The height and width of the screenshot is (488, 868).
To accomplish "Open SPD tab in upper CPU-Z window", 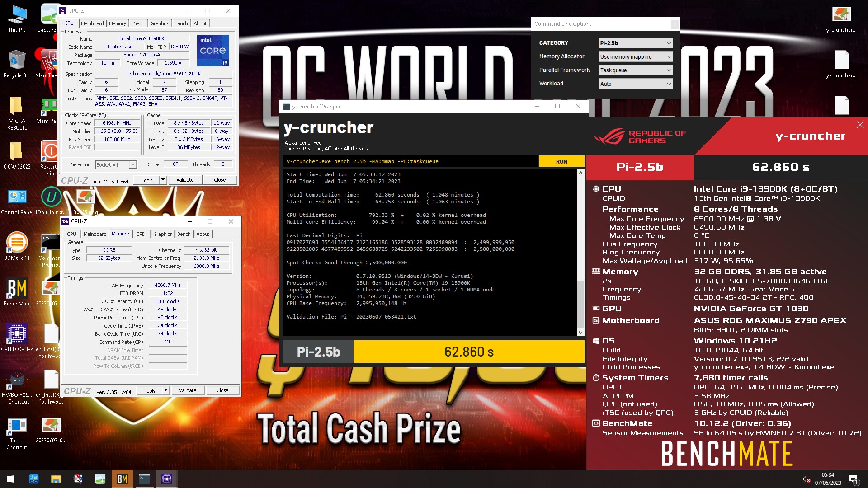I will [x=138, y=23].
